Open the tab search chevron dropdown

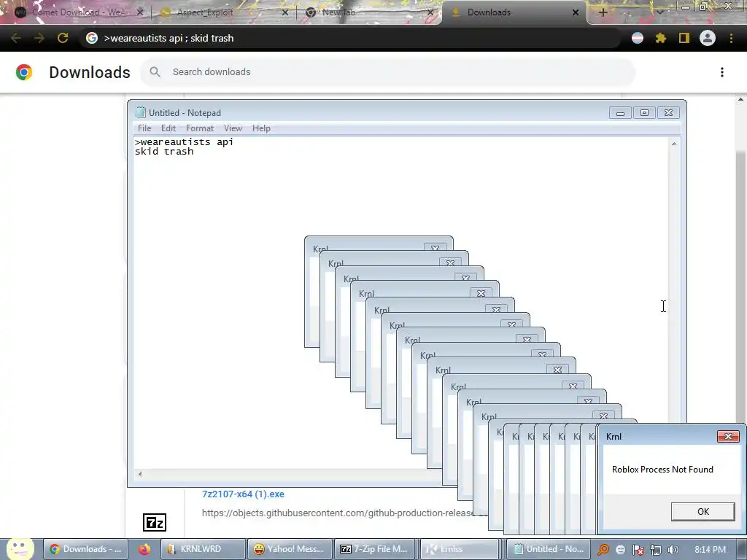(x=659, y=12)
